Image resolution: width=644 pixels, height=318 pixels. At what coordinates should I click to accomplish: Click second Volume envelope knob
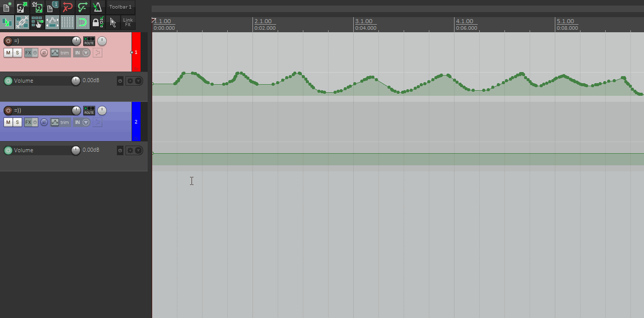click(x=76, y=150)
